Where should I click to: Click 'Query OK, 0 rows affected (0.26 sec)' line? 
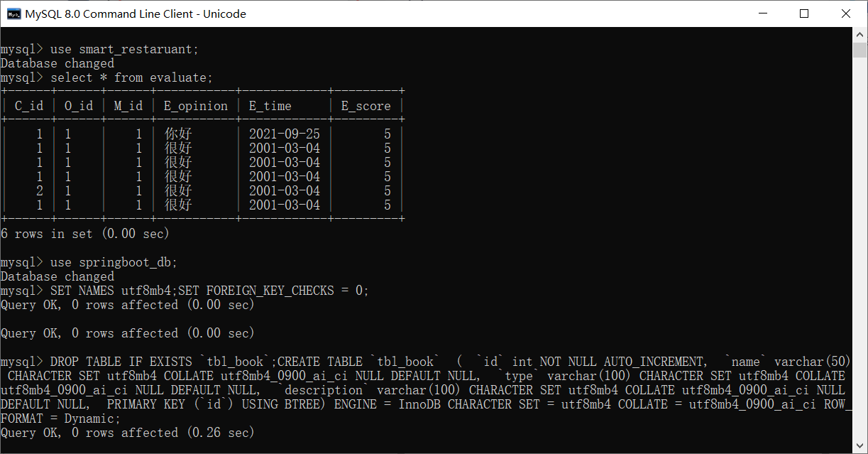pyautogui.click(x=128, y=433)
